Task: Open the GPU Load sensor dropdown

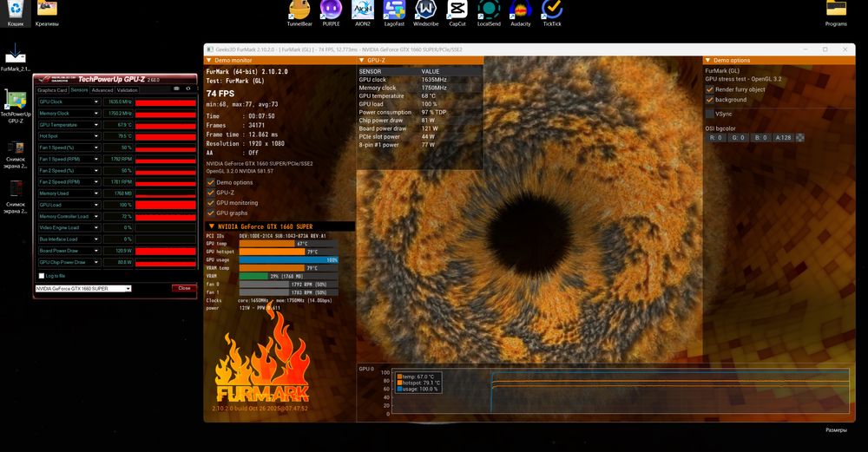Action: (x=95, y=205)
